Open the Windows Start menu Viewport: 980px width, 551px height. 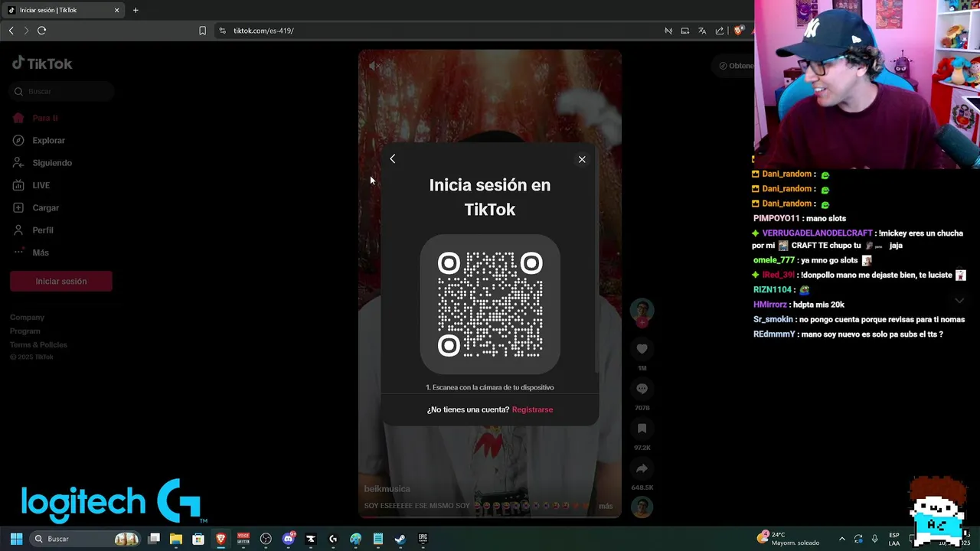(16, 539)
